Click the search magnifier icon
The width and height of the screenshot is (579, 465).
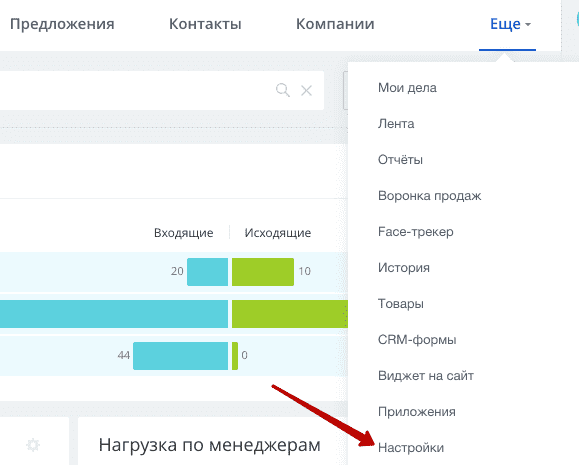(283, 90)
